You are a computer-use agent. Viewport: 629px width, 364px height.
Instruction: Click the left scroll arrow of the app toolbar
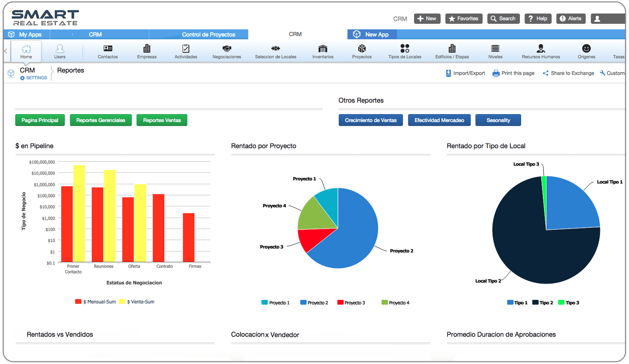(x=5, y=51)
